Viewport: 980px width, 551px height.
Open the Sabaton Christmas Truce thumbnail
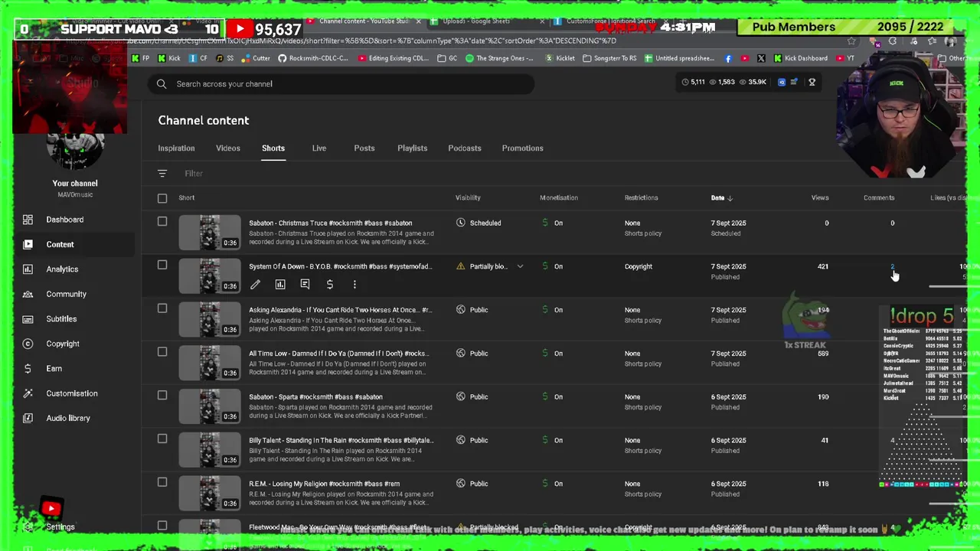(210, 233)
